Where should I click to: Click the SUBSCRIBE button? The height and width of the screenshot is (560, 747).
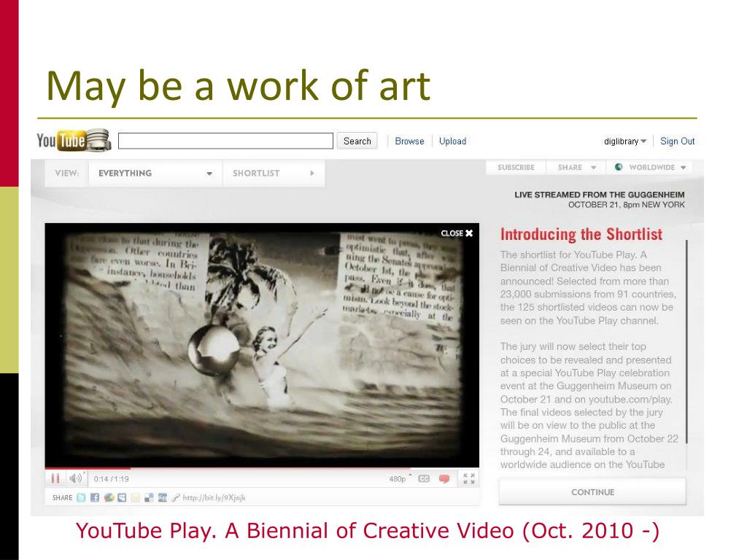coord(516,168)
